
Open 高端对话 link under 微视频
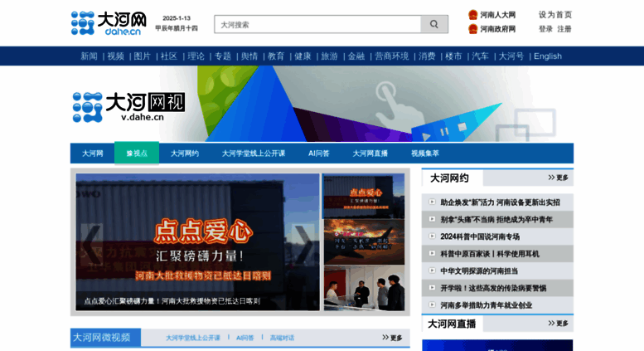[x=282, y=338]
